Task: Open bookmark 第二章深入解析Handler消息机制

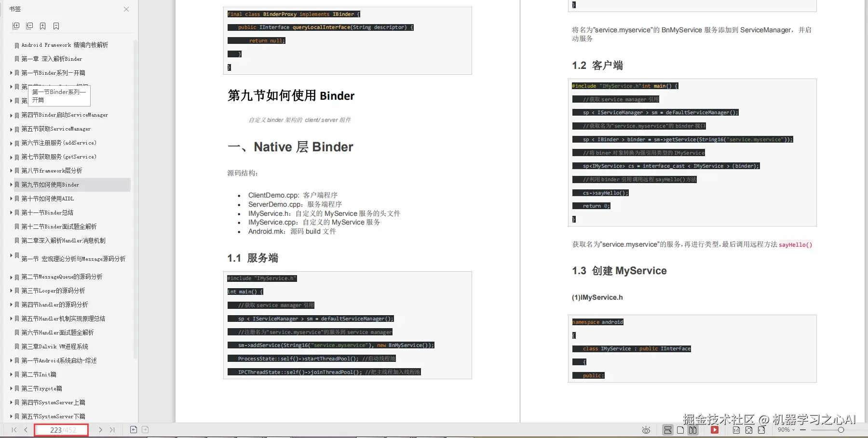Action: tap(63, 240)
